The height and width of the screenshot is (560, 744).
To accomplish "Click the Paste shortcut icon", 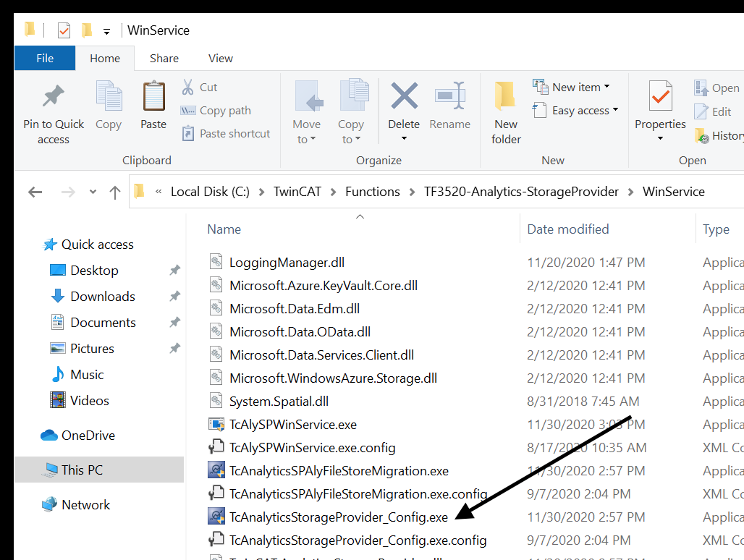I will (188, 134).
